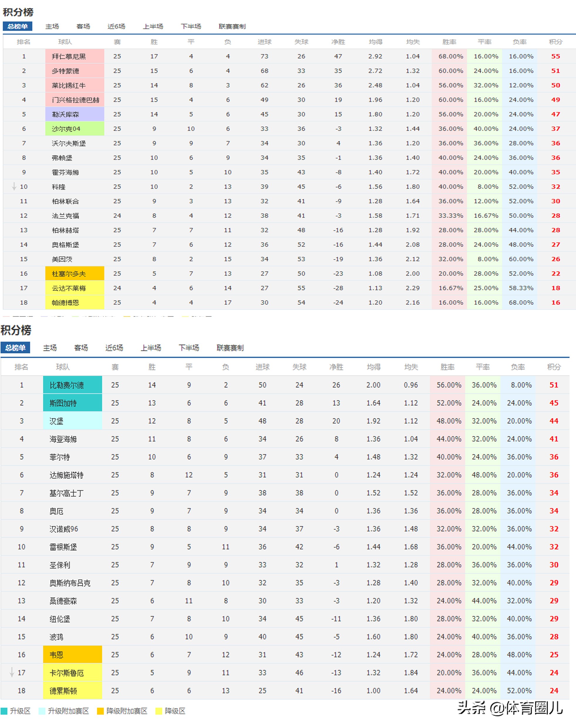Select team 纽伦堡
576x728 pixels.
pyautogui.click(x=60, y=619)
